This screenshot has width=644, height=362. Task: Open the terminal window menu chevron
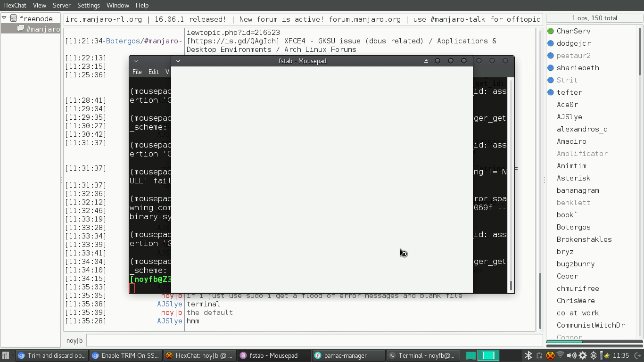pos(136,61)
